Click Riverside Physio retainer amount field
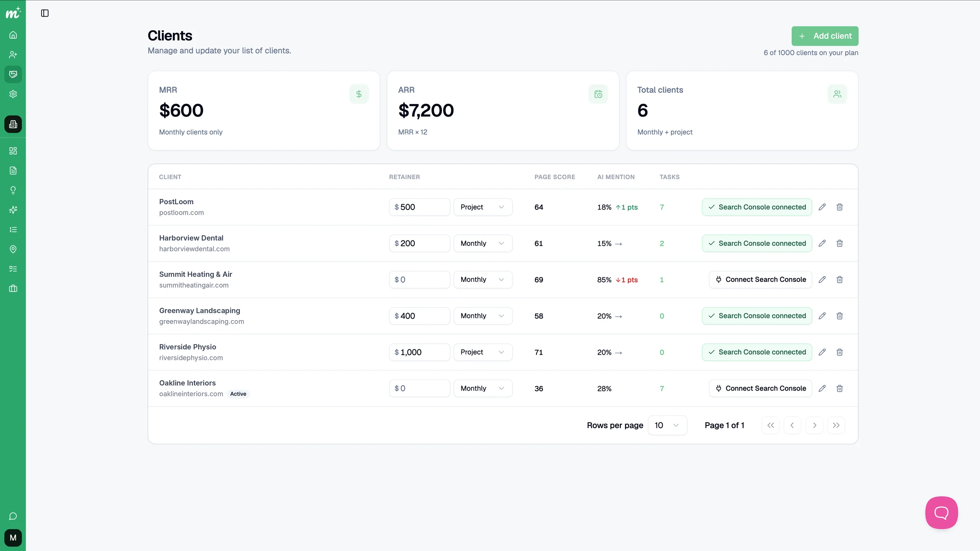 (420, 352)
